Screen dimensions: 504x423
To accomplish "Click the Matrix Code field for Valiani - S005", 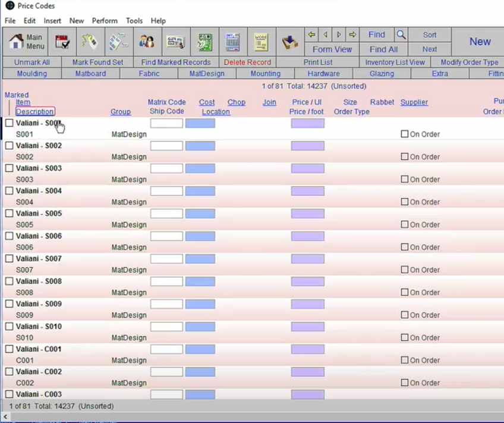I will (166, 214).
